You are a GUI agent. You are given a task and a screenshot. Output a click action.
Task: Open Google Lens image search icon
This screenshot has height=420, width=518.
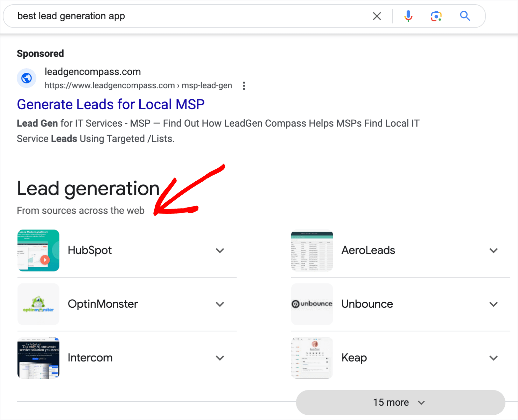click(436, 16)
